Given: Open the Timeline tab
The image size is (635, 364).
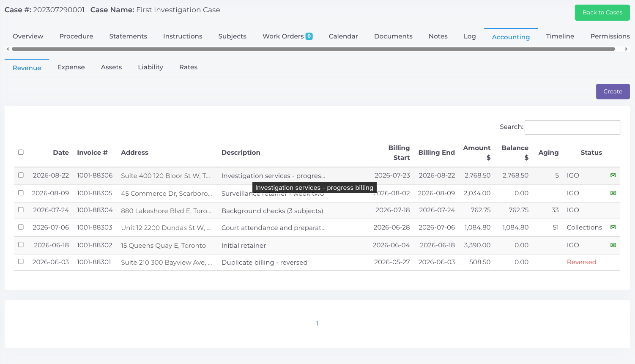Looking at the screenshot, I should click(560, 36).
